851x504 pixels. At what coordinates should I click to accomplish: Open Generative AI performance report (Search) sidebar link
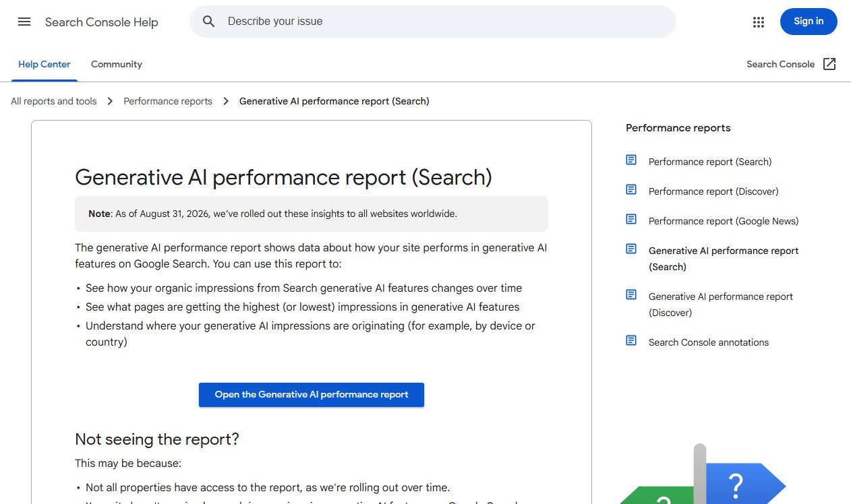click(x=724, y=259)
